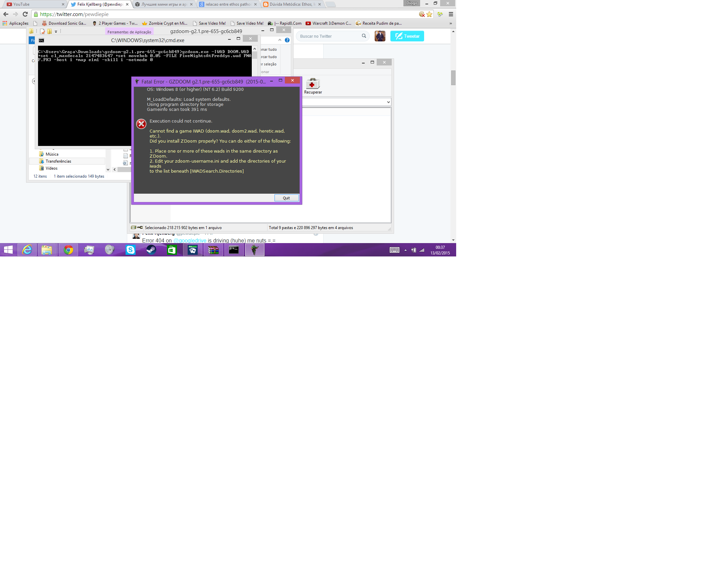This screenshot has height=565, width=728.
Task: Click the Chrome page vertical scrollbar thumb
Action: point(453,78)
